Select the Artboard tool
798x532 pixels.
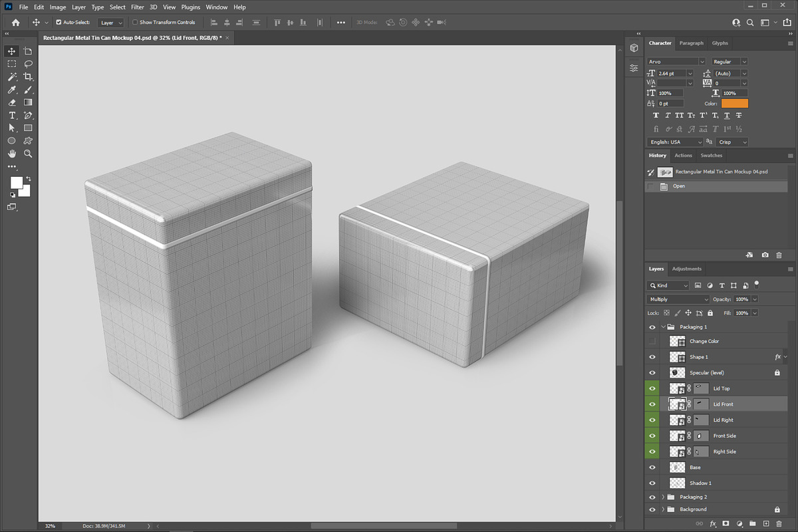[x=28, y=51]
